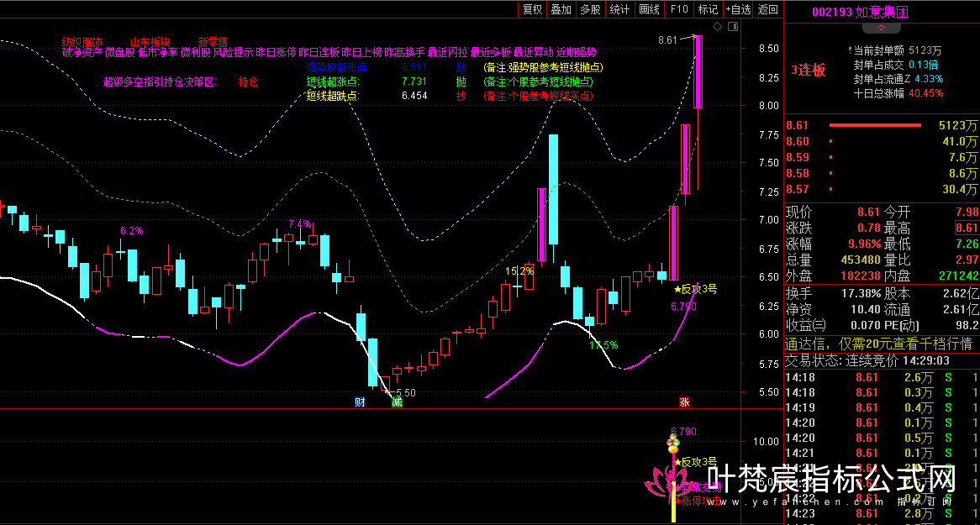The height and width of the screenshot is (525, 980).
Task: Select the 画线 drawing tool
Action: pyautogui.click(x=650, y=8)
